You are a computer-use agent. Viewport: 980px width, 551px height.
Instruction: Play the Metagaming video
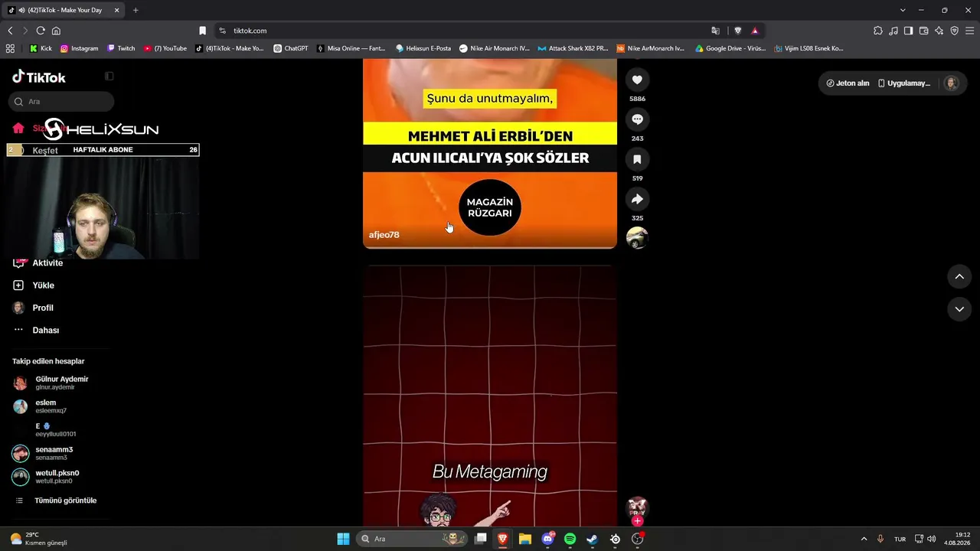[490, 397]
